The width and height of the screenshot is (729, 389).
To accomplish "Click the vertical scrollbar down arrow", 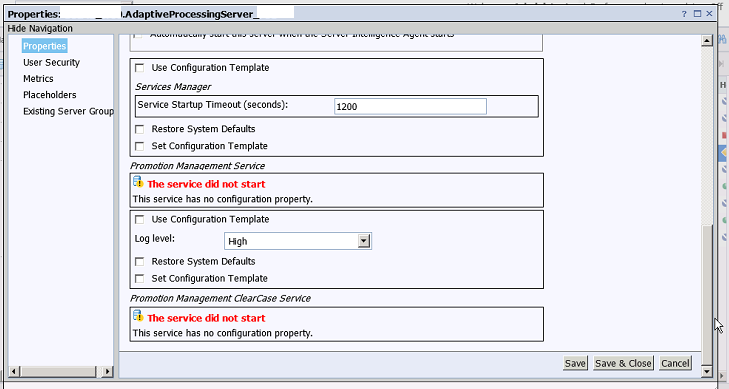I will click(x=707, y=371).
